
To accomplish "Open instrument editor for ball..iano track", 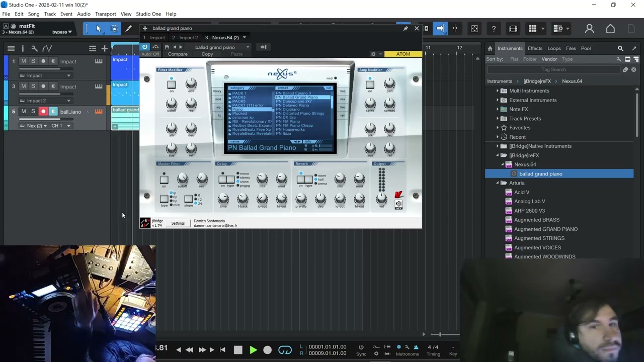I will pos(99,112).
